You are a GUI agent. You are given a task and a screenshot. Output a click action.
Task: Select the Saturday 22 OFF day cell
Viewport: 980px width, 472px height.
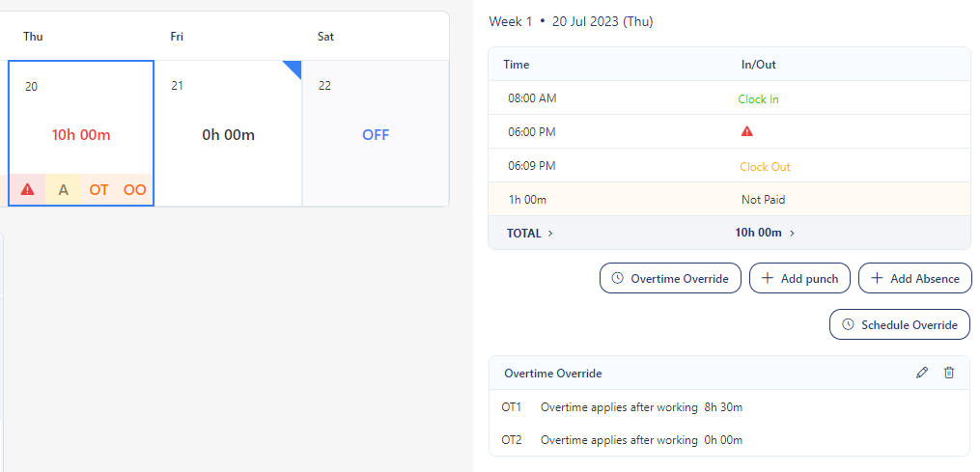coord(376,134)
